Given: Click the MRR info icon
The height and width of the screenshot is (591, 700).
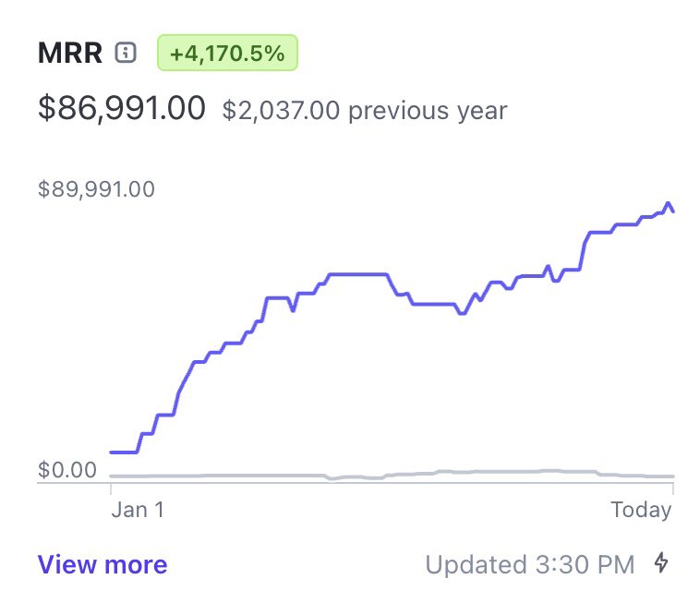Looking at the screenshot, I should [x=126, y=53].
